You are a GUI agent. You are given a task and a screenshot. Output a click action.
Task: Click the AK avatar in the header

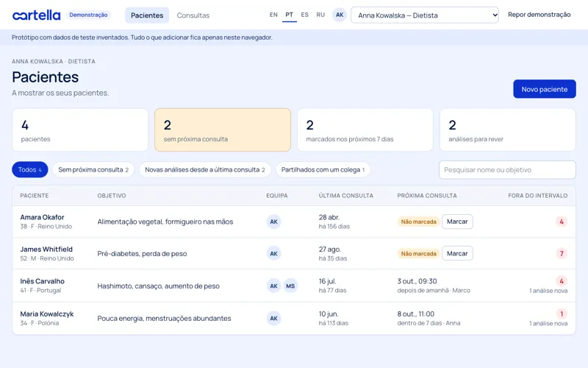[340, 15]
